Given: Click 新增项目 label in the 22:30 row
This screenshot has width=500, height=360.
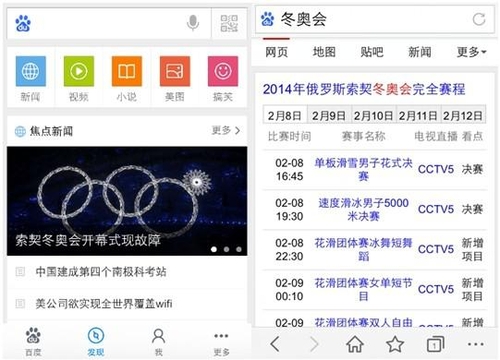Looking at the screenshot, I should pos(472,249).
